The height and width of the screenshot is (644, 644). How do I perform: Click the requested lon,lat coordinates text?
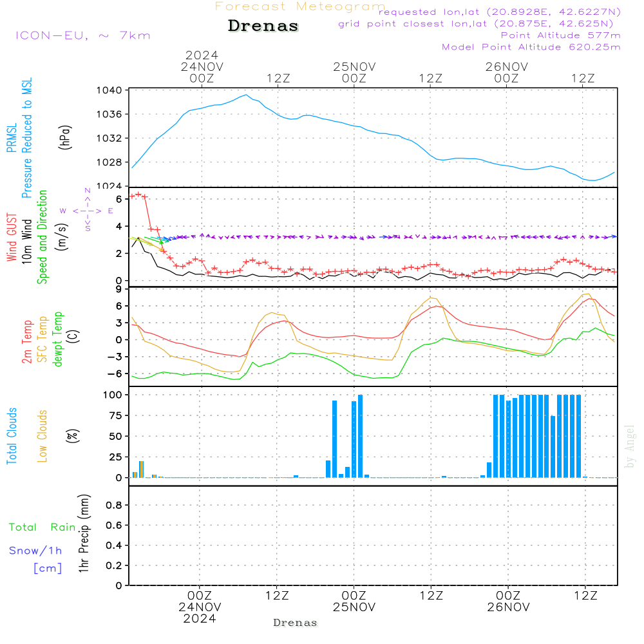pos(499,12)
